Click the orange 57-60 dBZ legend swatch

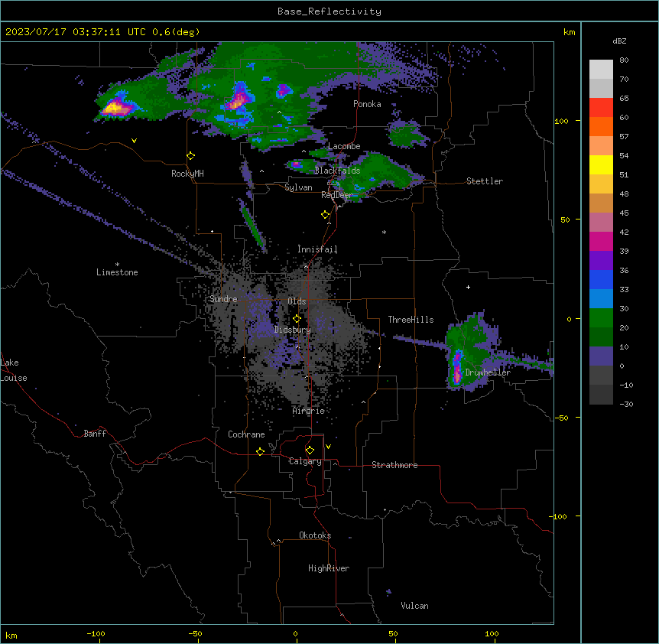pyautogui.click(x=601, y=126)
